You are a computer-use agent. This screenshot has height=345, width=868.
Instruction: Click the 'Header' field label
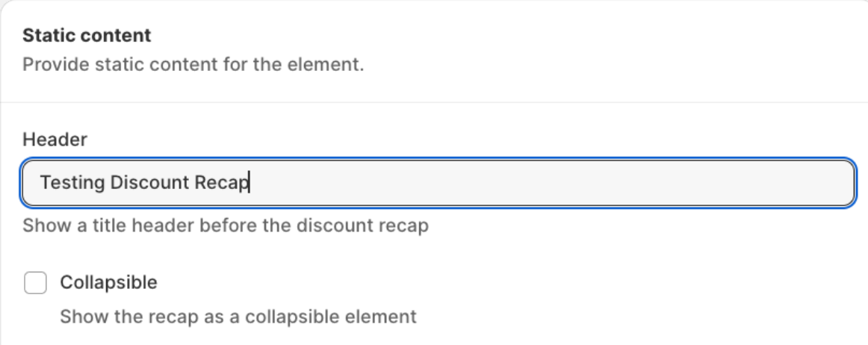pos(55,139)
